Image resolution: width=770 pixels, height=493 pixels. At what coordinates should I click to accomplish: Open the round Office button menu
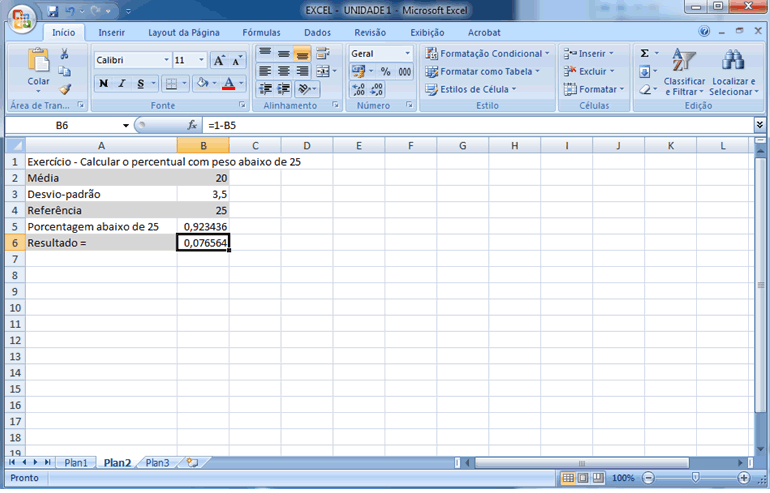pos(22,18)
